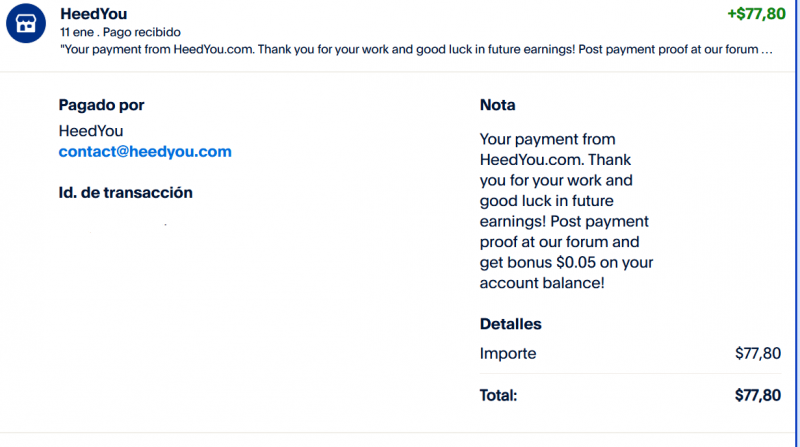Click the 'Total:' label
The image size is (800, 447).
tap(498, 395)
